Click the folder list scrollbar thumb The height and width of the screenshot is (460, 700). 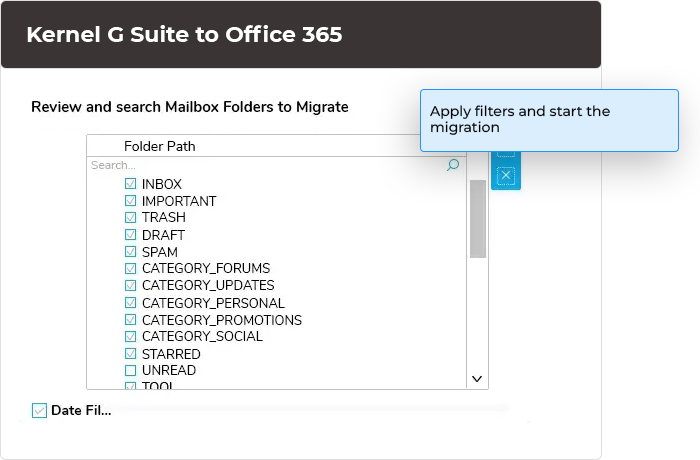point(478,219)
